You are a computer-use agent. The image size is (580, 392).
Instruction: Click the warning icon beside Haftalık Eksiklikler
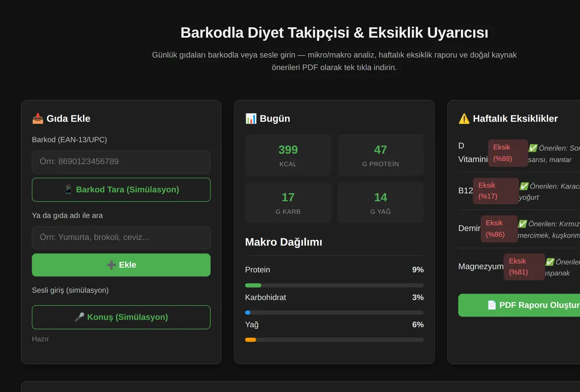coord(464,118)
